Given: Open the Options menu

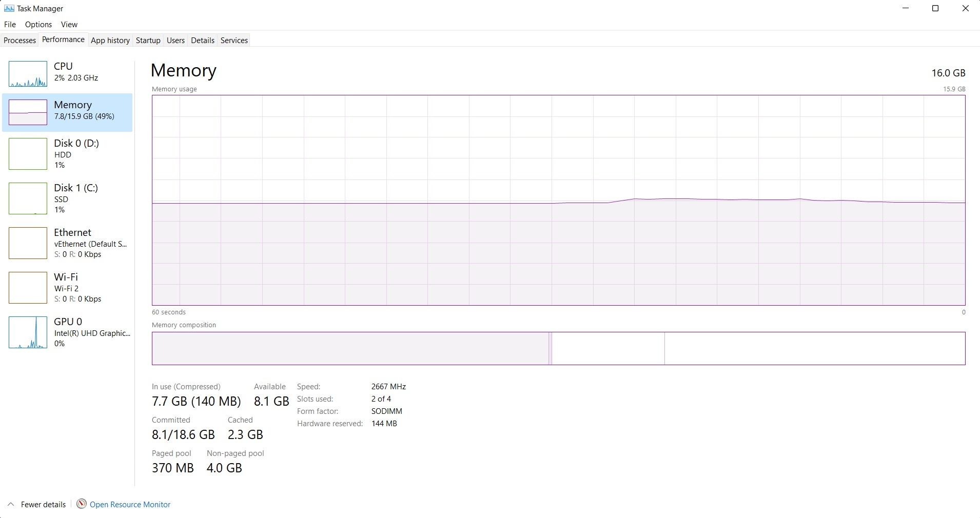Looking at the screenshot, I should tap(38, 24).
